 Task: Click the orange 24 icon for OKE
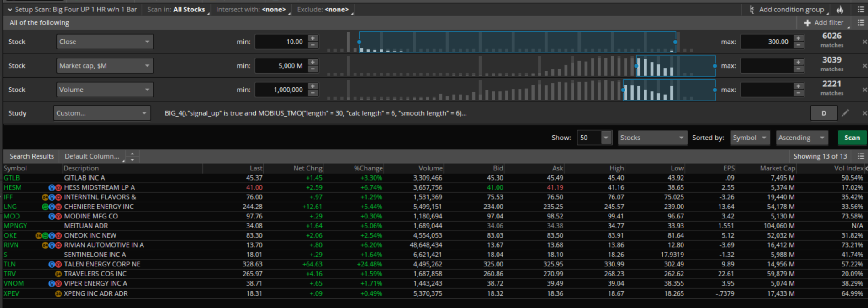click(39, 236)
